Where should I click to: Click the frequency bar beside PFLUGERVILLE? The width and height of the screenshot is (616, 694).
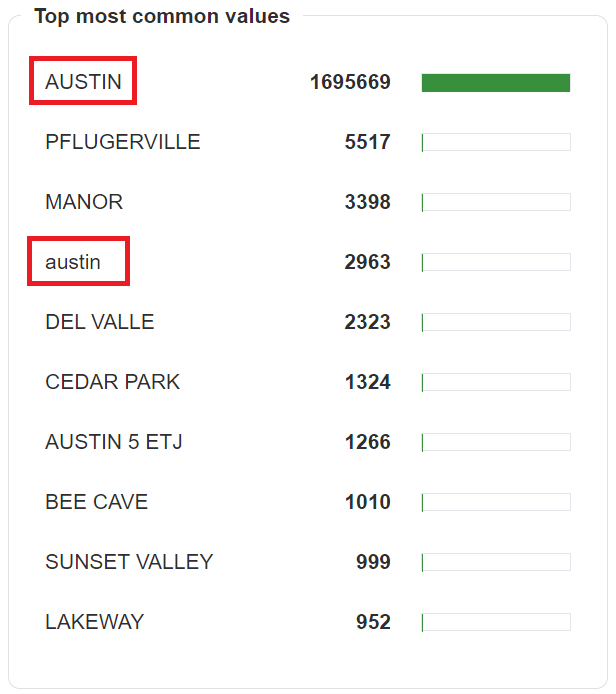[x=495, y=142]
